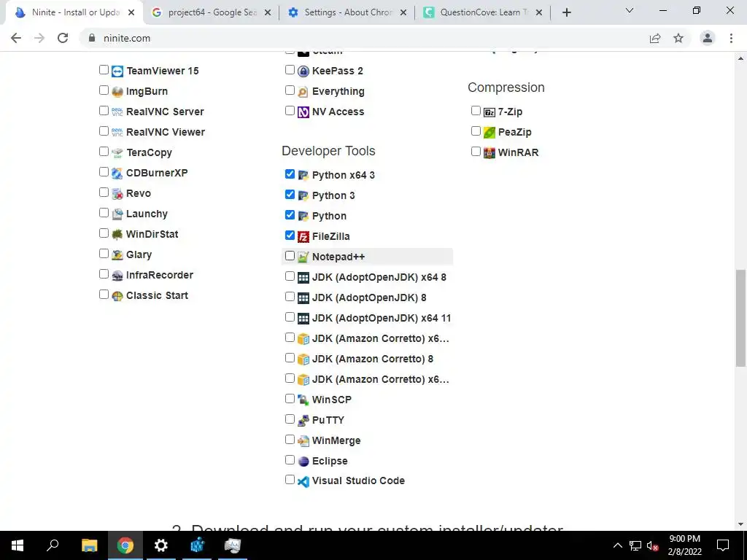Check the InfraRecorder checkbox
This screenshot has height=560, width=747.
[104, 274]
